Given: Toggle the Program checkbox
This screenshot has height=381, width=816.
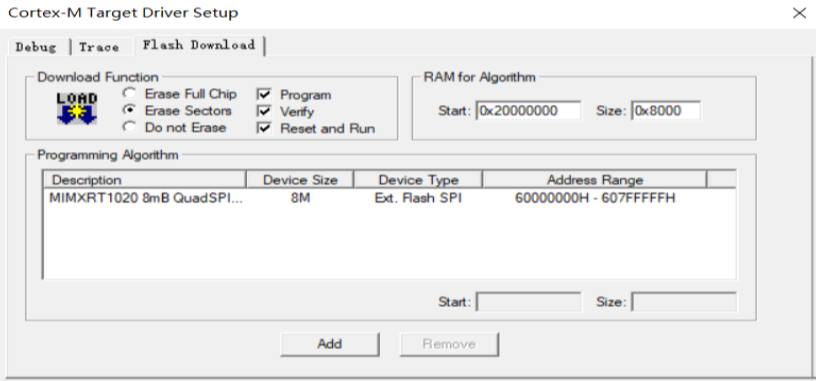Looking at the screenshot, I should coord(265,95).
